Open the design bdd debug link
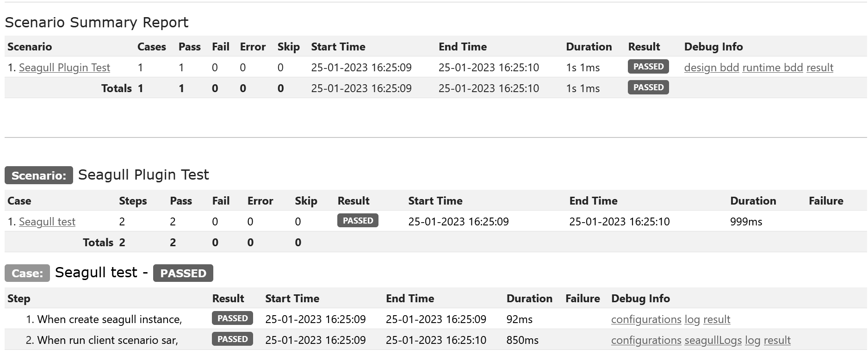Image resolution: width=868 pixels, height=355 pixels. pos(711,68)
